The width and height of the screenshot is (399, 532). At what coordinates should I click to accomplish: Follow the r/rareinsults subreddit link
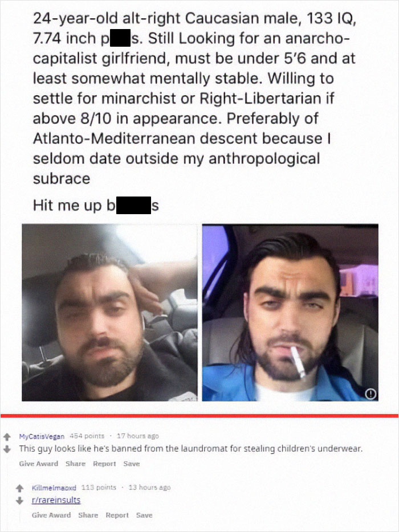pyautogui.click(x=56, y=500)
